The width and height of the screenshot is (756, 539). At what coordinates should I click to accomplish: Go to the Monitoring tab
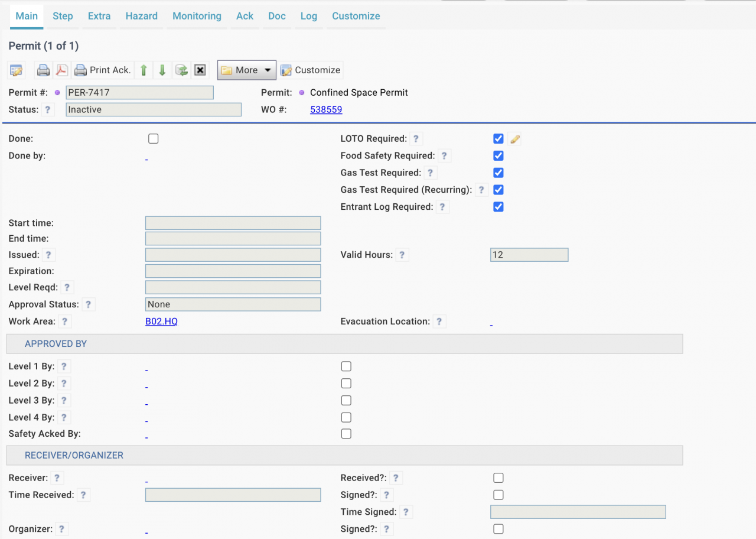tap(197, 16)
